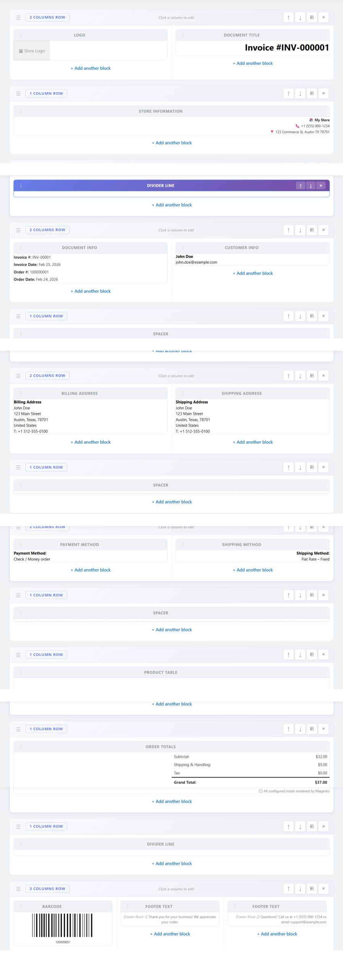The height and width of the screenshot is (980, 343).
Task: Move the Store Information row up
Action: click(x=288, y=93)
